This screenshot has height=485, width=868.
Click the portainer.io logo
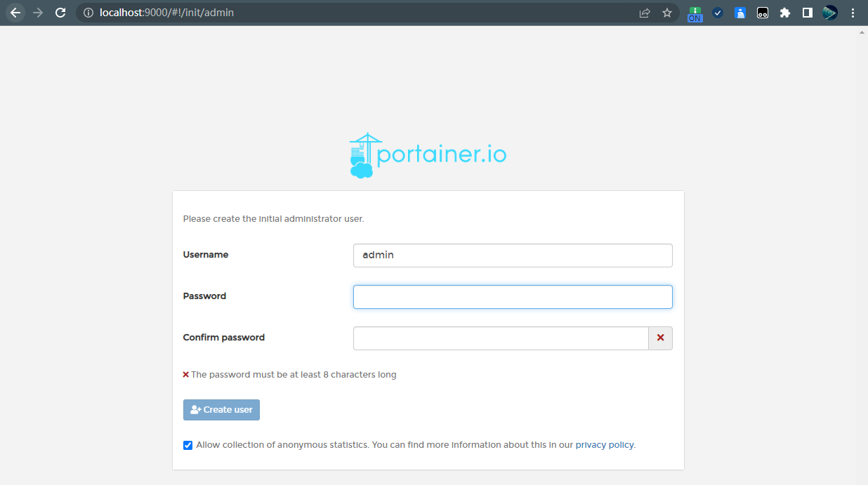pyautogui.click(x=428, y=155)
